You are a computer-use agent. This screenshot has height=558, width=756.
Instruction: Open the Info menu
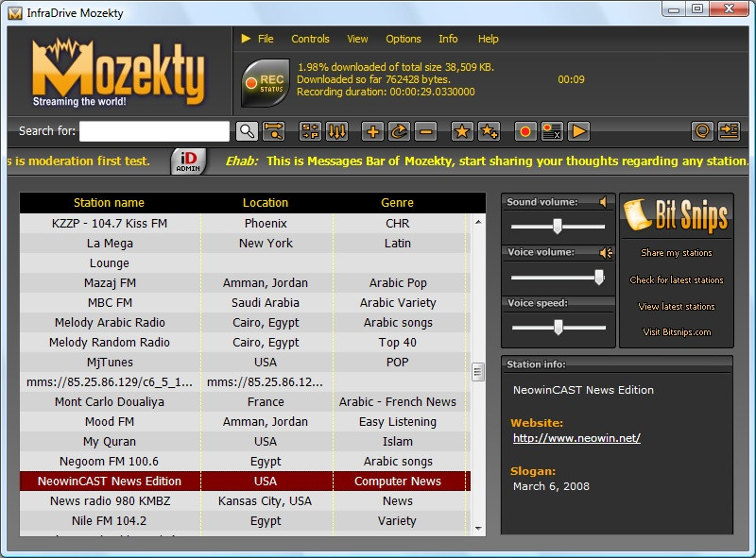[x=448, y=39]
